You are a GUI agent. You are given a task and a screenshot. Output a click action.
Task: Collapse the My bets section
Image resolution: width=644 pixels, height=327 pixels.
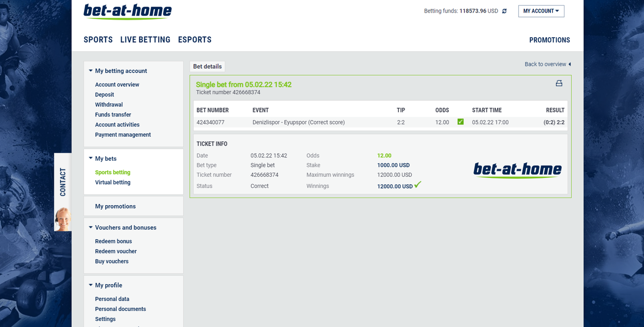click(x=91, y=159)
